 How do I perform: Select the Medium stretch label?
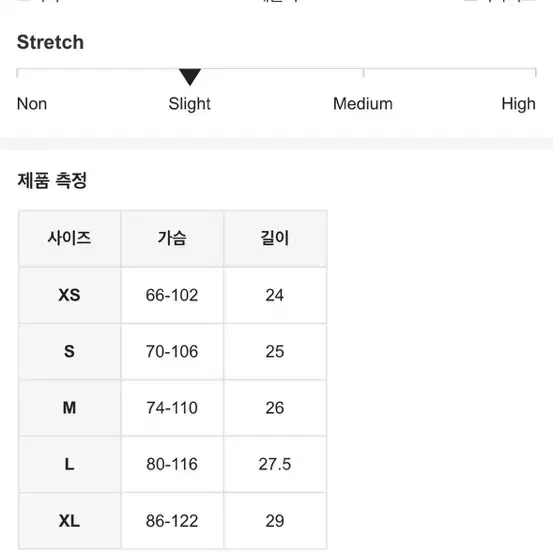point(363,104)
